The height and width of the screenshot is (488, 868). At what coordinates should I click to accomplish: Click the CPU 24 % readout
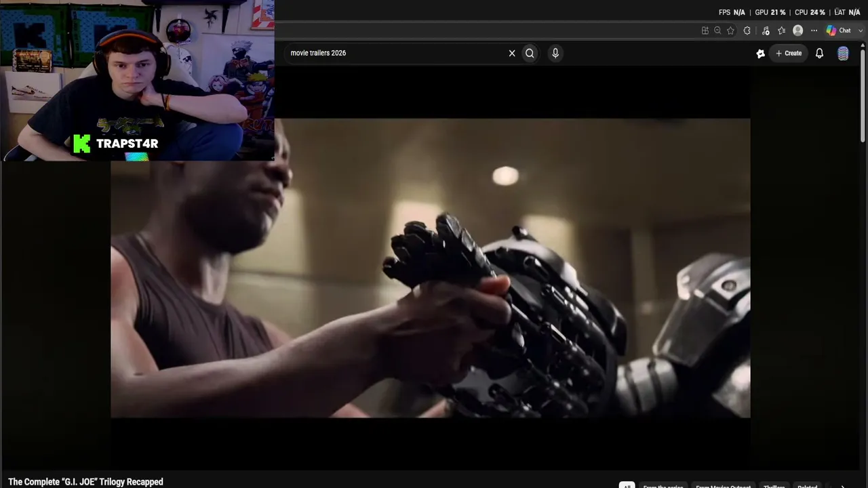point(810,12)
